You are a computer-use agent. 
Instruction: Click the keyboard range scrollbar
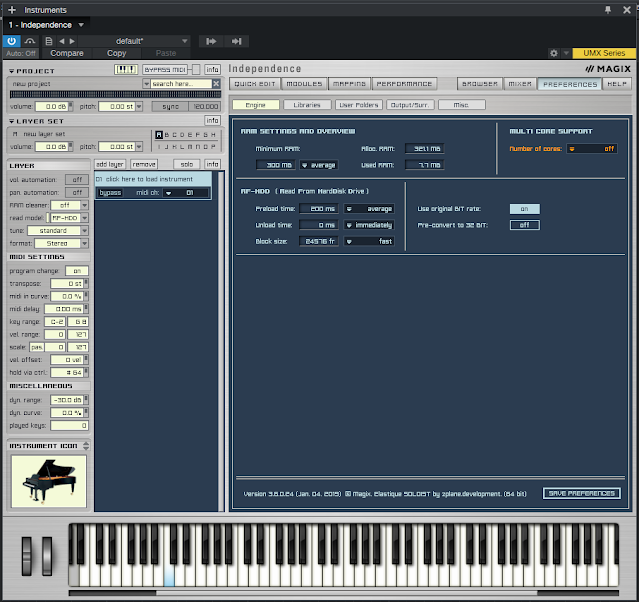click(346, 593)
